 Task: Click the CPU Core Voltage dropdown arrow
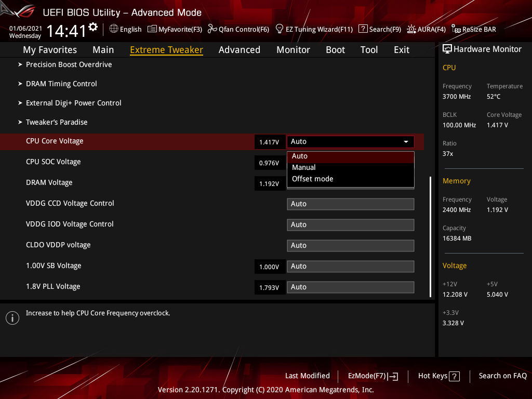click(x=406, y=142)
